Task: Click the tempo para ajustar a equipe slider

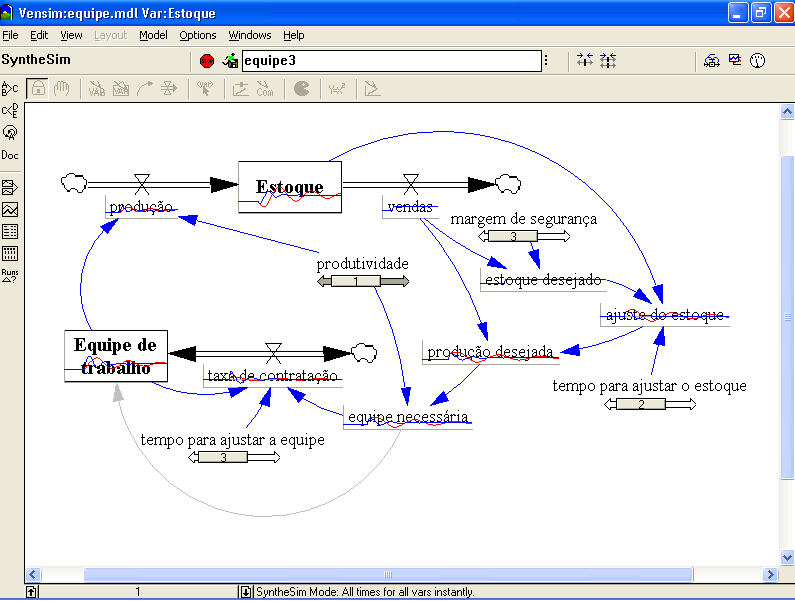Action: coord(224,458)
